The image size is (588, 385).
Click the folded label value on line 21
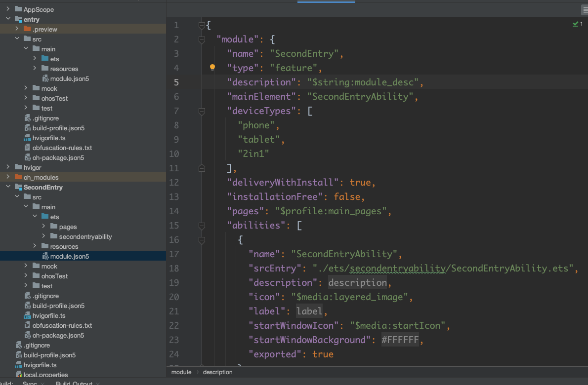pyautogui.click(x=309, y=311)
